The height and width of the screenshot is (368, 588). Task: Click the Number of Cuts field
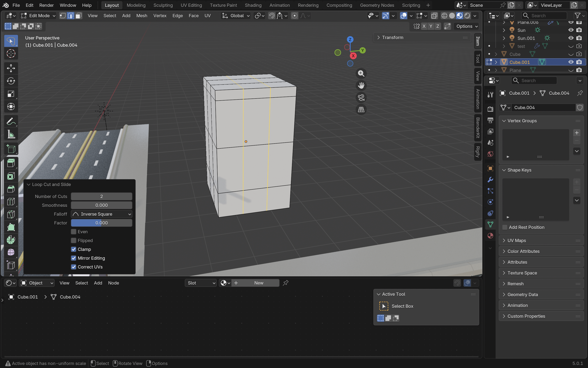(x=102, y=196)
